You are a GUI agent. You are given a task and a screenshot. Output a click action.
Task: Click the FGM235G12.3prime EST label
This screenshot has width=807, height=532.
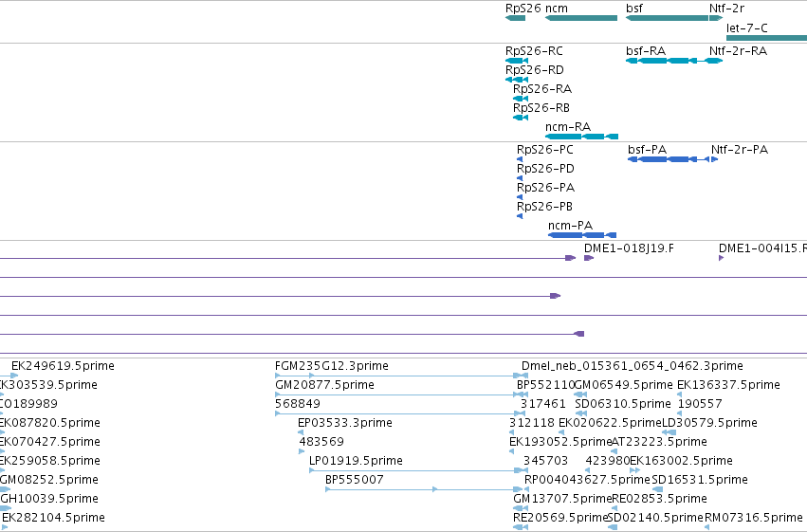[332, 366]
